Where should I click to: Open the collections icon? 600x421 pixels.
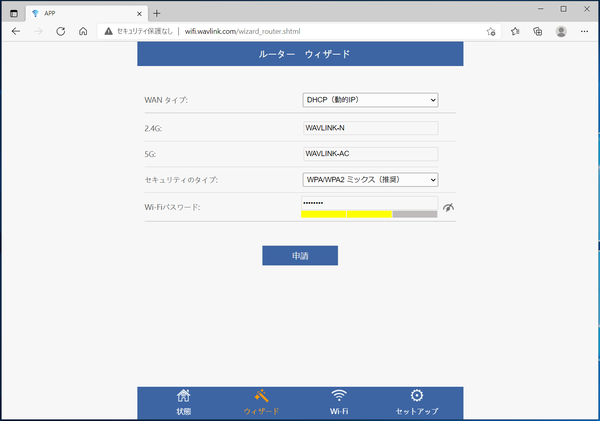pyautogui.click(x=538, y=31)
